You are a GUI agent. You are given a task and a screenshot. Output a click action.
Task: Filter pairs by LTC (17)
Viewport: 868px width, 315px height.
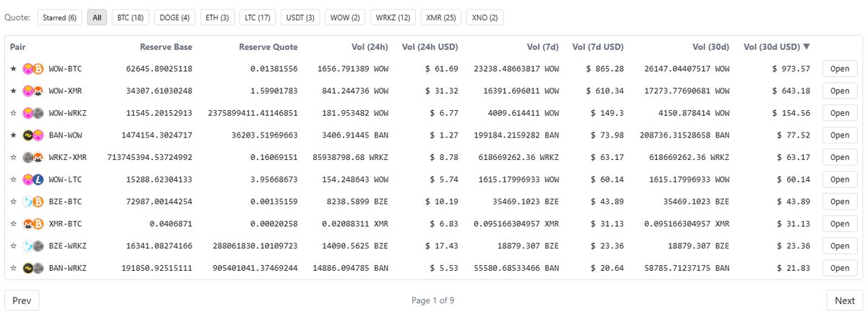pyautogui.click(x=258, y=17)
